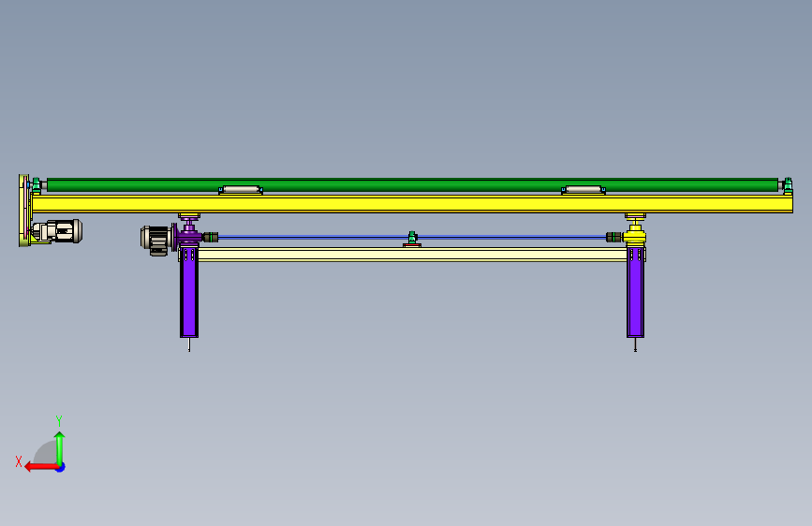Screen dimensions: 812x526
Task: Click the Y label of the triad
Action: (59, 421)
